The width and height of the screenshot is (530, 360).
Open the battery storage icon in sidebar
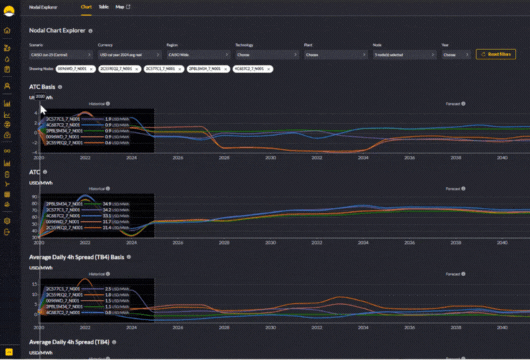(7, 175)
